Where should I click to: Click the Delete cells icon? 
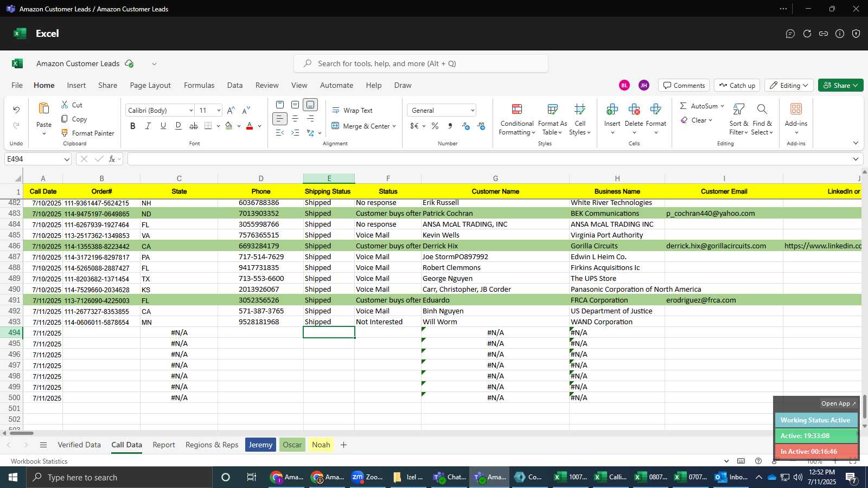click(x=634, y=110)
